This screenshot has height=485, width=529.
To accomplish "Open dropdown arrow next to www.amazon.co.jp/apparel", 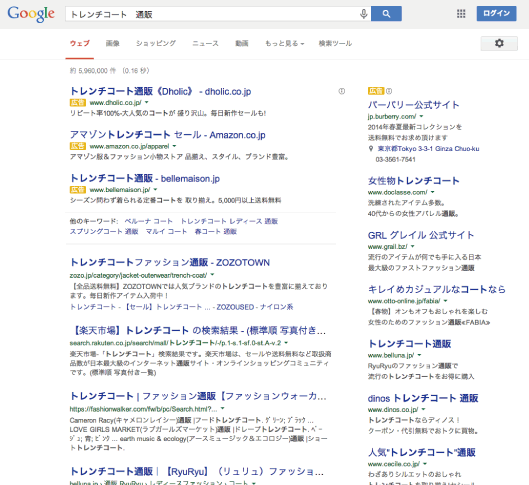I will click(x=174, y=146).
